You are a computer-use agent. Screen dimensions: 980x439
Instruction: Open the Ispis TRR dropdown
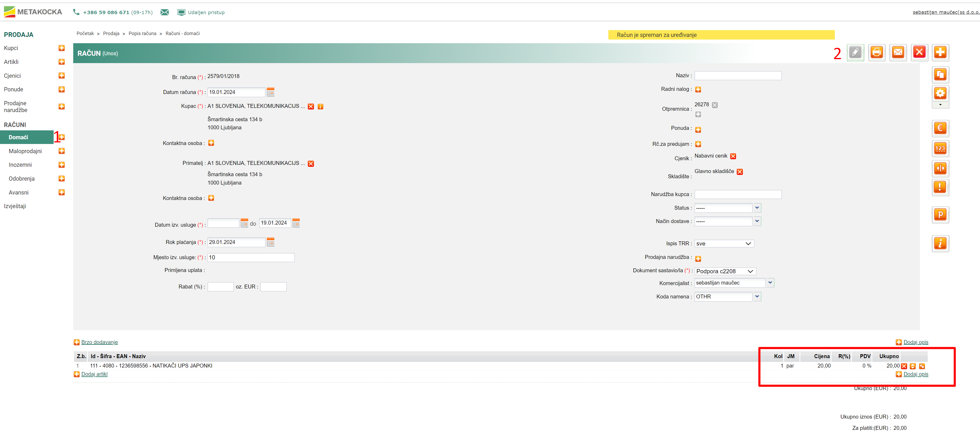coord(724,244)
